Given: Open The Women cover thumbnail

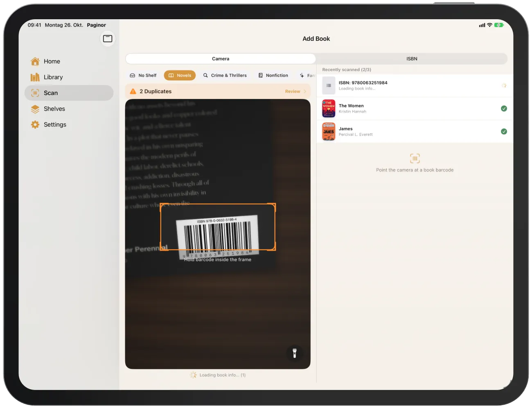Looking at the screenshot, I should pyautogui.click(x=329, y=108).
